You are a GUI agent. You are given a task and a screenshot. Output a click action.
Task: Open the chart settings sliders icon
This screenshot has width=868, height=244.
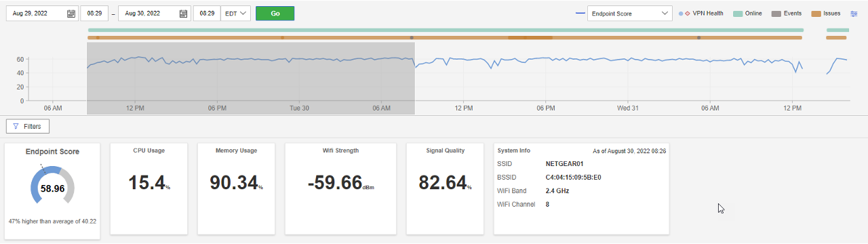(854, 14)
